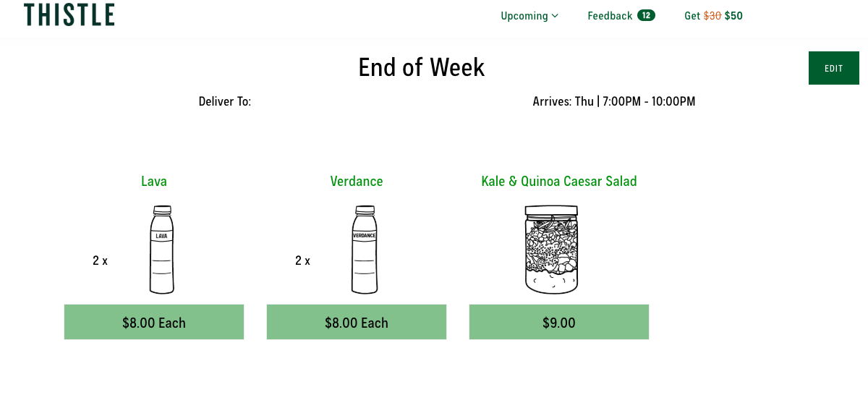Open Kale & Quinoa Caesar Salad title link
868x395 pixels.
coord(559,181)
